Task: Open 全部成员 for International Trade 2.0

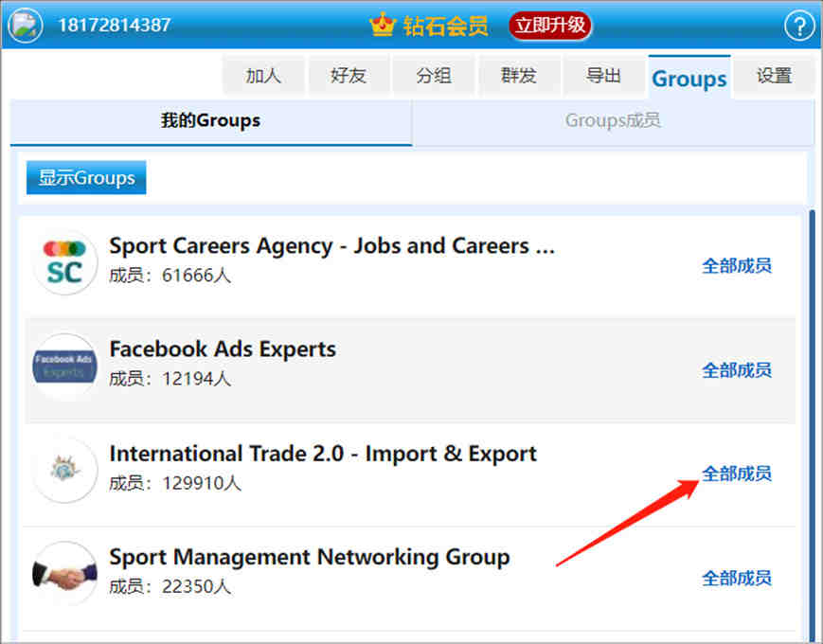Action: pos(737,474)
